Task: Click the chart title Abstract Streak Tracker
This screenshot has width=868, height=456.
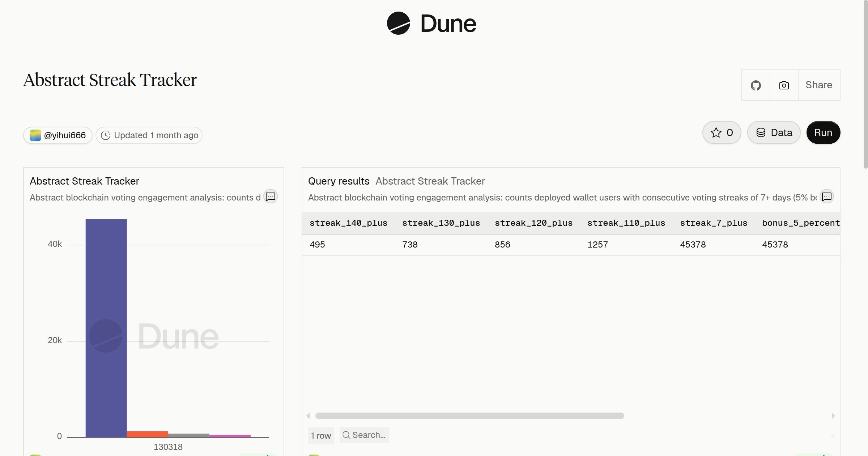Action: click(x=84, y=181)
